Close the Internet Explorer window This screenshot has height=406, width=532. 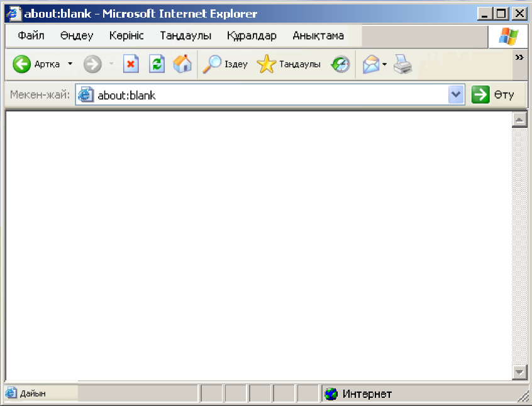click(x=519, y=14)
